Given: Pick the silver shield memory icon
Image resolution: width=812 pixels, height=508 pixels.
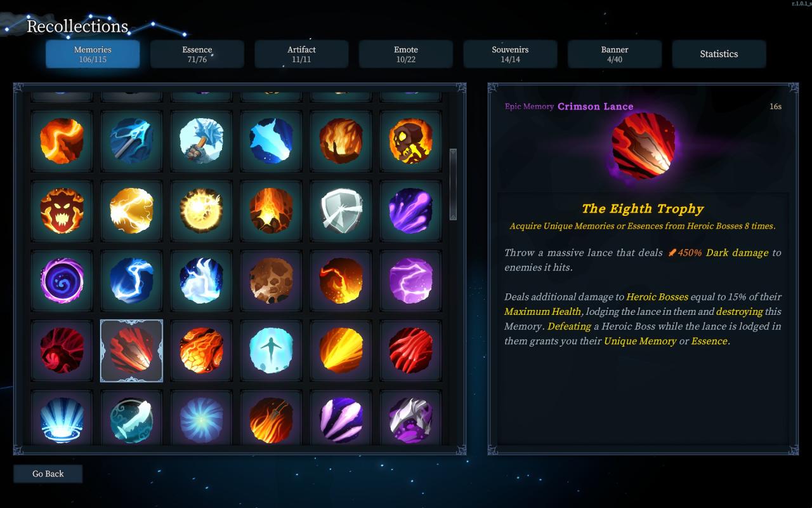Looking at the screenshot, I should 341,211.
